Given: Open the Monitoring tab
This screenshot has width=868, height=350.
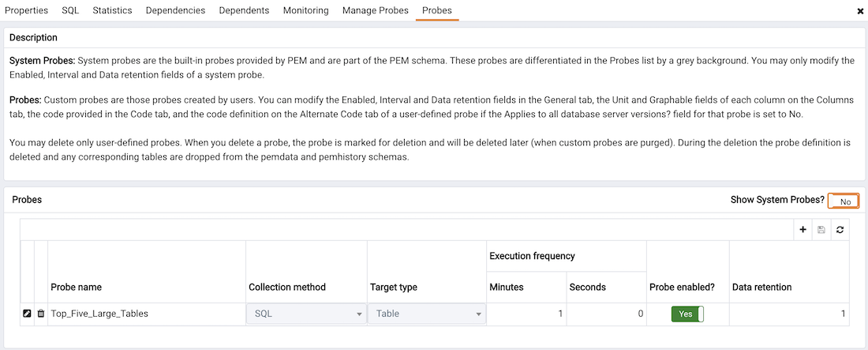Looking at the screenshot, I should [305, 10].
